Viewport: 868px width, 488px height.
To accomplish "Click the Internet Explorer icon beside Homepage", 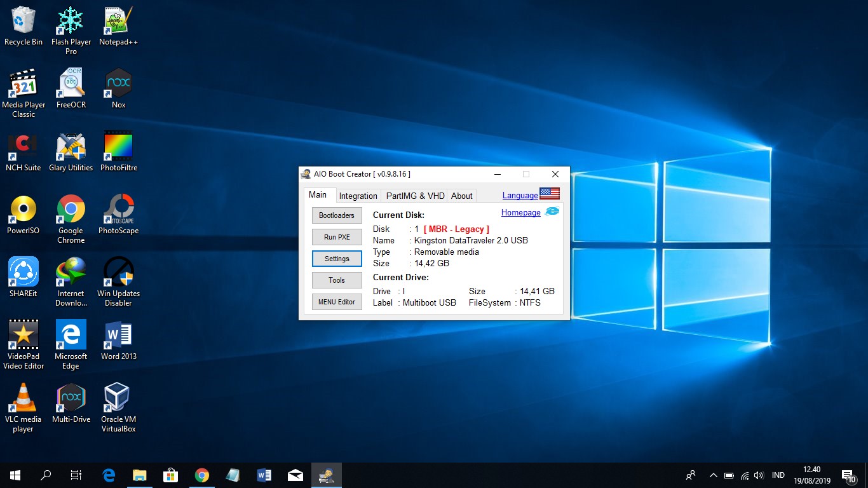I will pos(552,211).
